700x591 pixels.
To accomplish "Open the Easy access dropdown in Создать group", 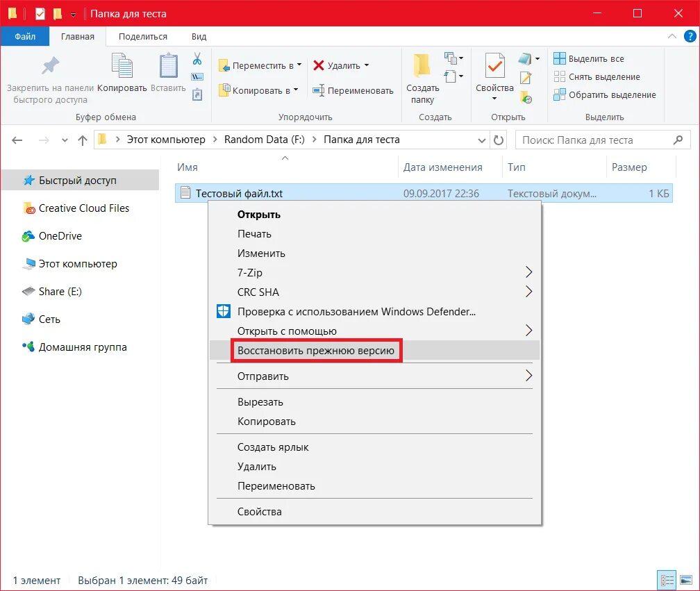I will pyautogui.click(x=454, y=76).
